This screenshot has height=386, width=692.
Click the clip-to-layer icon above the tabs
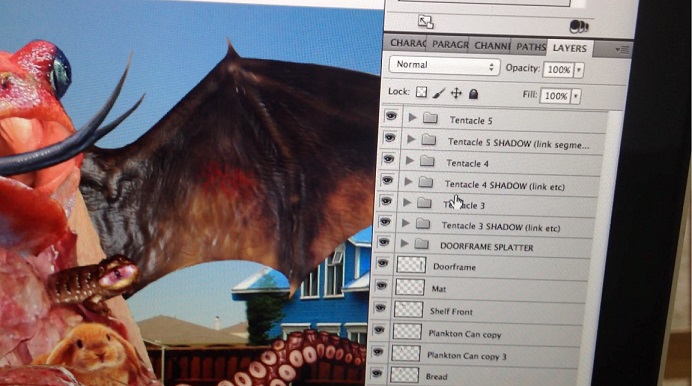(x=426, y=22)
